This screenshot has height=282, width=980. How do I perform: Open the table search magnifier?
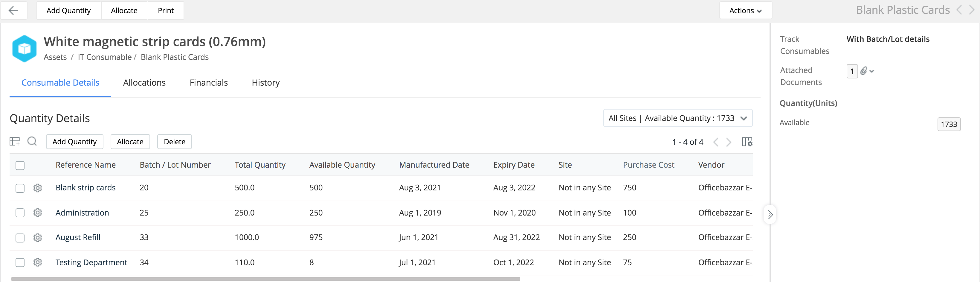(32, 141)
